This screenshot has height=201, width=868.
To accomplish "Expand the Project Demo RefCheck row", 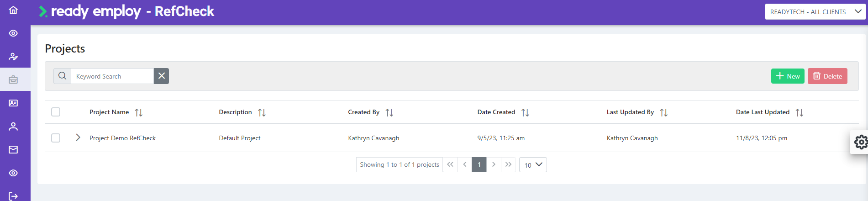I will coord(78,138).
